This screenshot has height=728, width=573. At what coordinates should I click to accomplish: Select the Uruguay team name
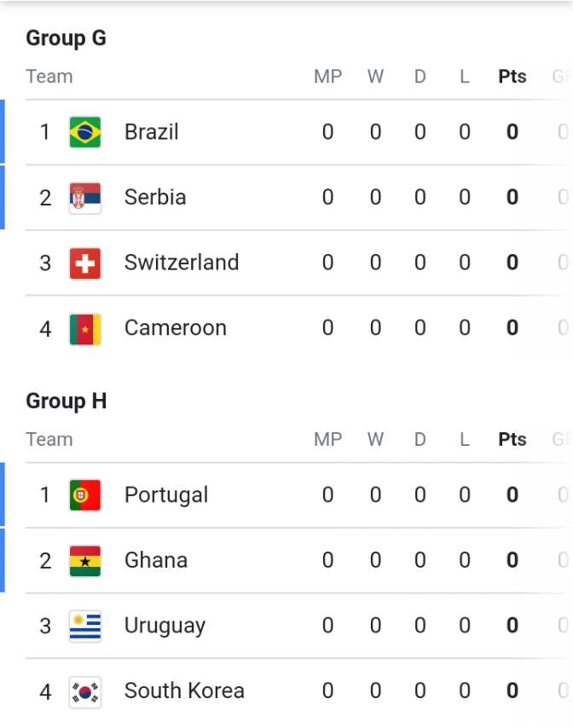(x=165, y=626)
